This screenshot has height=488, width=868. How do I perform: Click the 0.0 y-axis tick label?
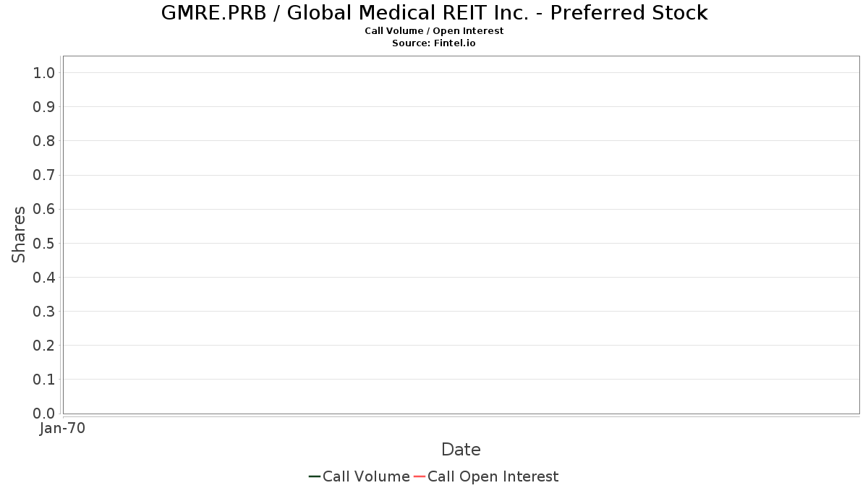point(44,414)
